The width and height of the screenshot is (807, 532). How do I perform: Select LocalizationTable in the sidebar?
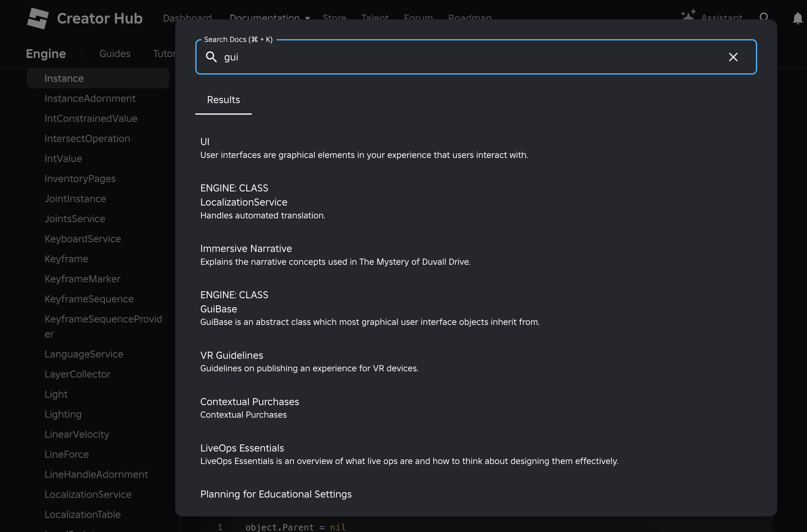point(82,514)
